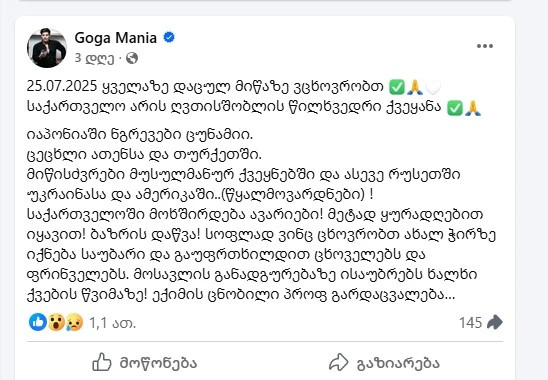Click the white heart emoji in first line
This screenshot has width=548, height=380.
[x=433, y=87]
